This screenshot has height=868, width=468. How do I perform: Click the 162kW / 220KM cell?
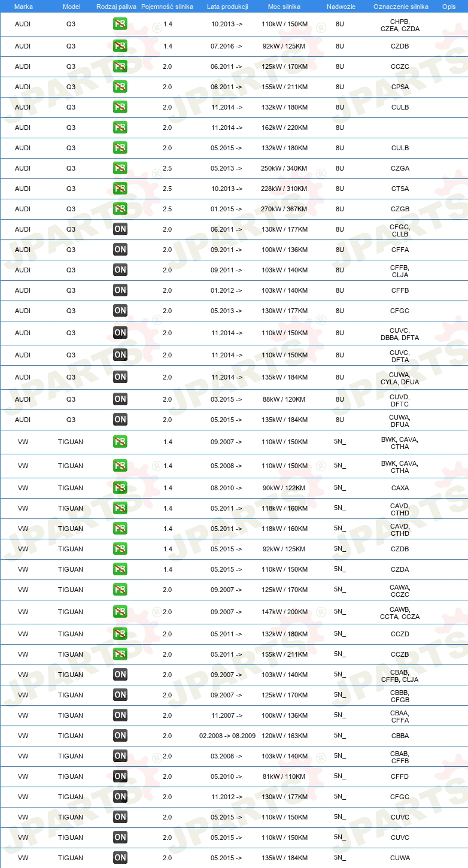click(x=284, y=128)
